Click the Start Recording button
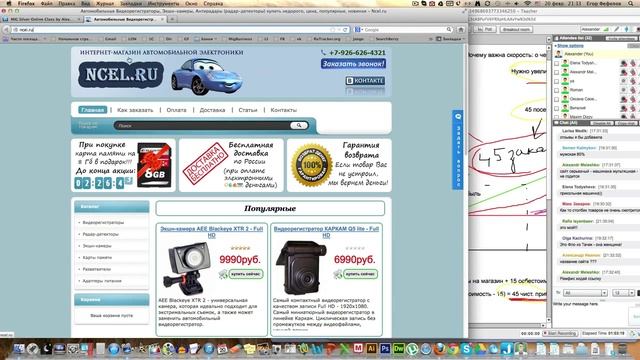Image resolution: width=640 pixels, height=360 pixels. [560, 333]
